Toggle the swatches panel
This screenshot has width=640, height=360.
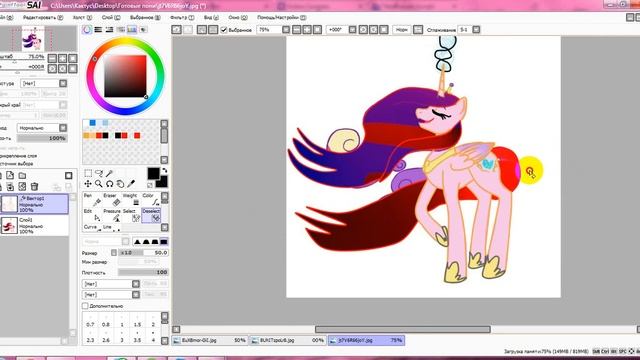132,29
